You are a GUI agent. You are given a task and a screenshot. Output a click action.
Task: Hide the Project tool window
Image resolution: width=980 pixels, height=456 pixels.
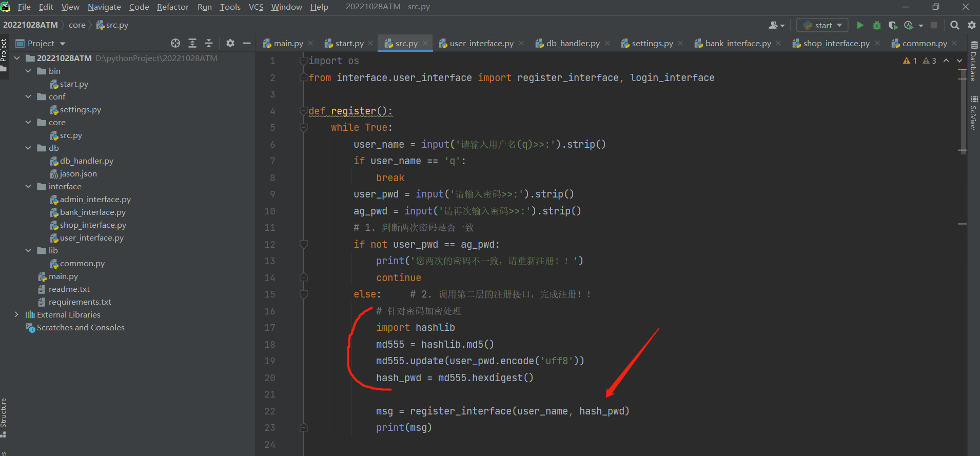pos(247,44)
